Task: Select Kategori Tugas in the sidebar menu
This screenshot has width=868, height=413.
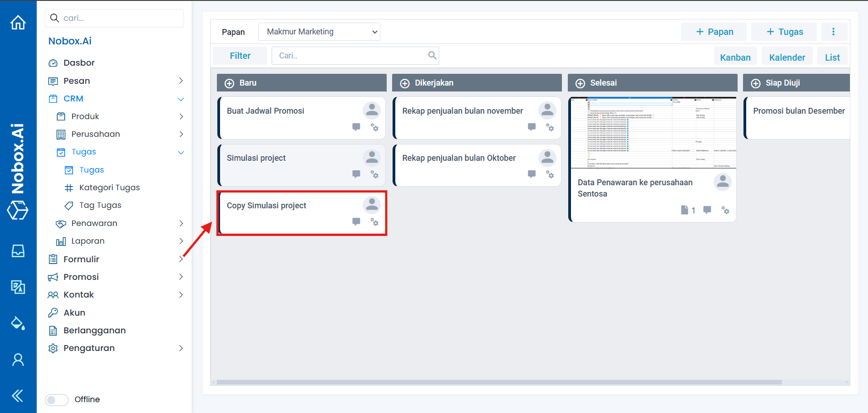Action: pos(110,187)
